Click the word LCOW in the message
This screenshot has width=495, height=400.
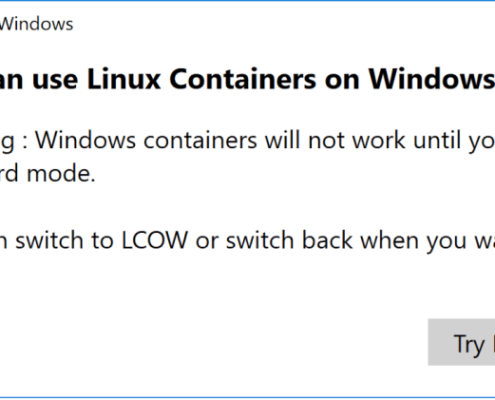click(x=155, y=240)
